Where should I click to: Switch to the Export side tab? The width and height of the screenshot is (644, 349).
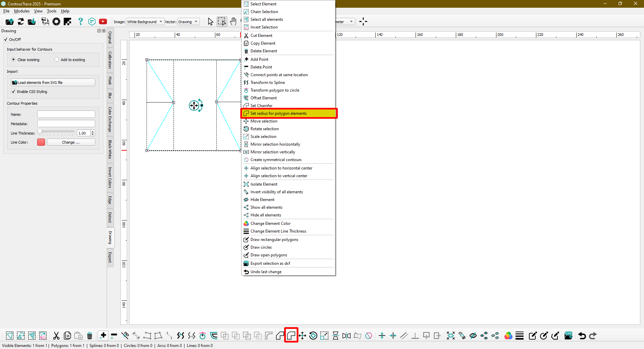[x=110, y=257]
